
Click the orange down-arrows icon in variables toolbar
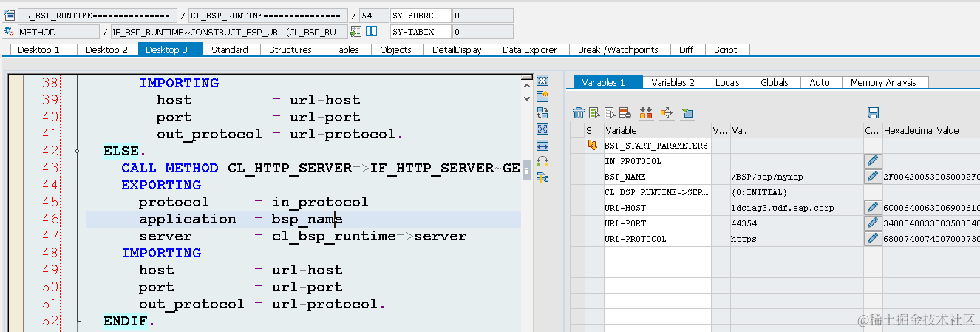646,112
